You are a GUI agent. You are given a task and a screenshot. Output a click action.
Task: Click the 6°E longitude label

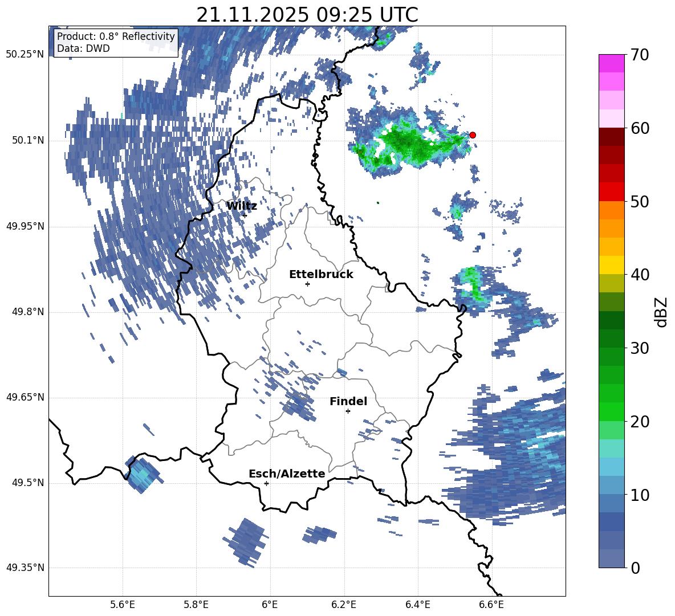pyautogui.click(x=270, y=605)
